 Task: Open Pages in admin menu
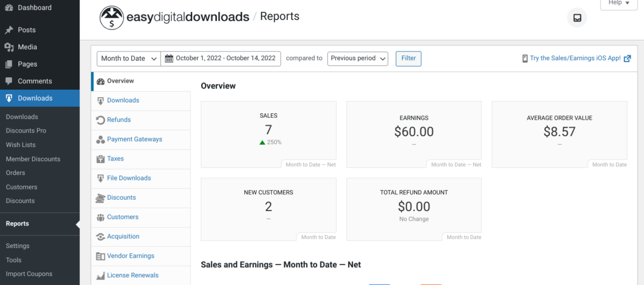(x=40, y=64)
